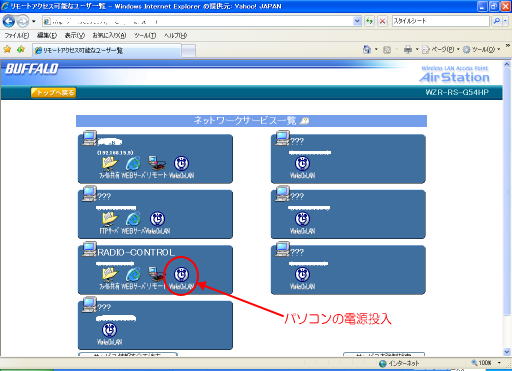
Task: Open file sharing folder icon in RADIO-CONTROL panel
Action: [109, 274]
